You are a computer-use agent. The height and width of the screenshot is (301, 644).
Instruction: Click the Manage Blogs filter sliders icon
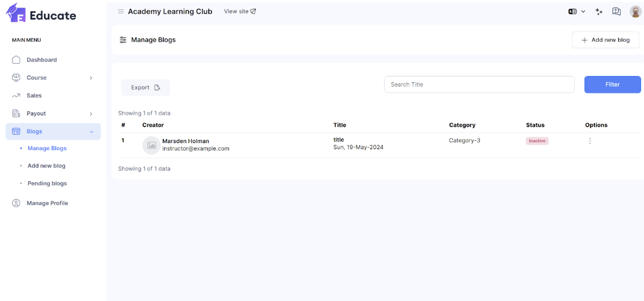pos(123,40)
